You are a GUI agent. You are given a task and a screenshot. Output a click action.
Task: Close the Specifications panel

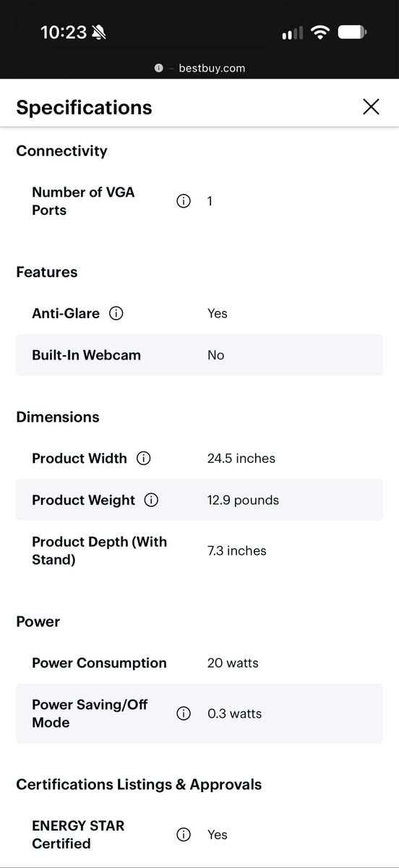pos(371,107)
